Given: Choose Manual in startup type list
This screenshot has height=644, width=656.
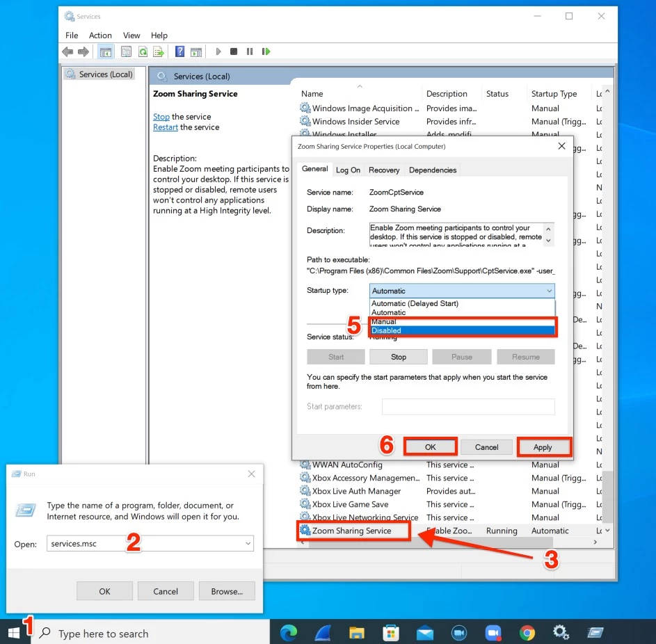Looking at the screenshot, I should click(x=462, y=321).
